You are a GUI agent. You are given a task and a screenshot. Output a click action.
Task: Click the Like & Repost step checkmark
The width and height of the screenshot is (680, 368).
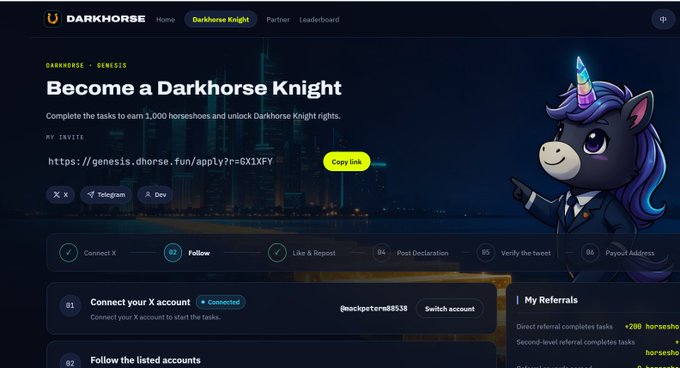[x=277, y=253]
